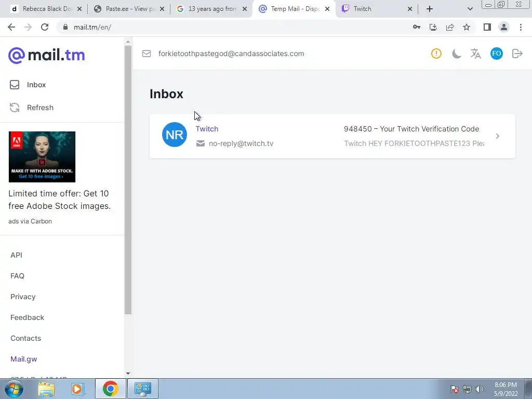Image resolution: width=532 pixels, height=399 pixels.
Task: Click Chrome icon in taskbar
Action: pos(111,389)
